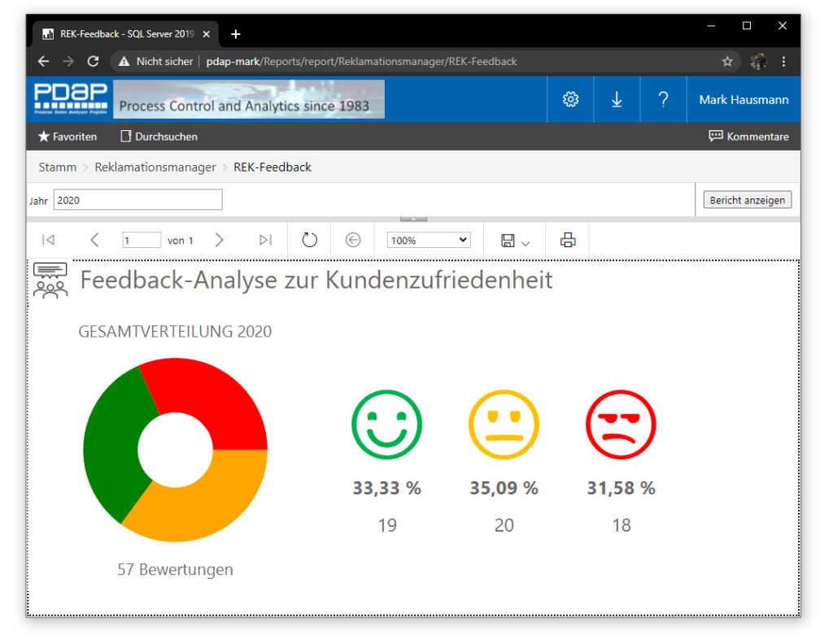Click into the Jahr input field
Screen dimensions: 833x644
coord(137,200)
